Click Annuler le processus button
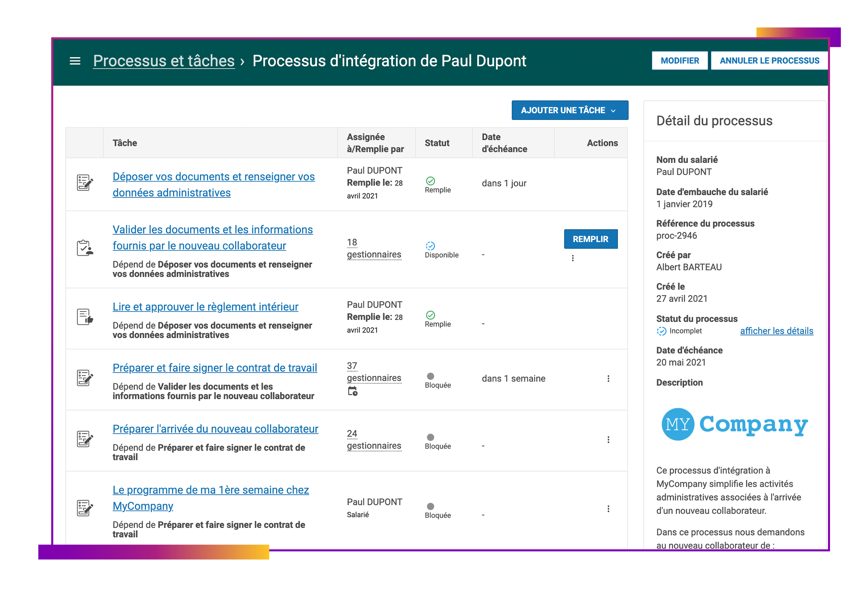 tap(769, 61)
